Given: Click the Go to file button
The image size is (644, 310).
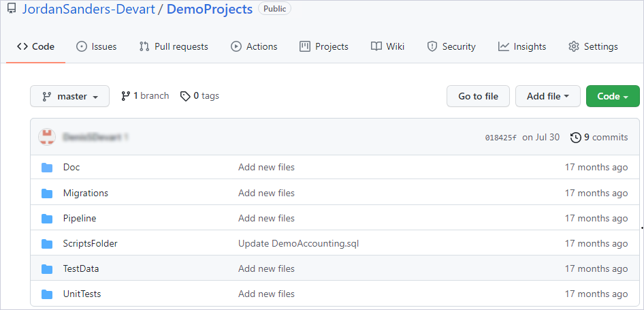Looking at the screenshot, I should click(478, 96).
